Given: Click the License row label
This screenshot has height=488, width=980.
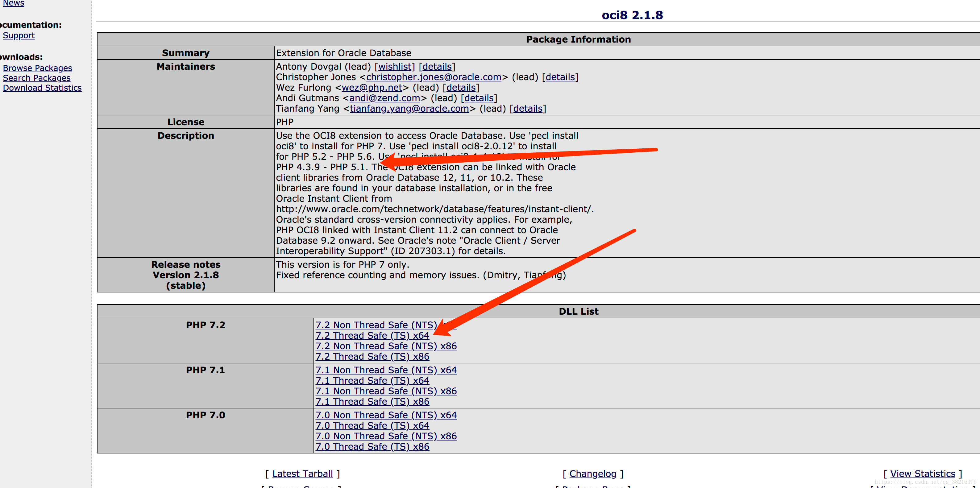Looking at the screenshot, I should 186,122.
